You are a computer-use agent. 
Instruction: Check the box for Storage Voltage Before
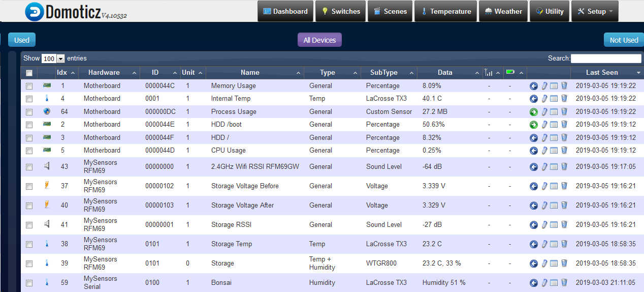[x=29, y=186]
